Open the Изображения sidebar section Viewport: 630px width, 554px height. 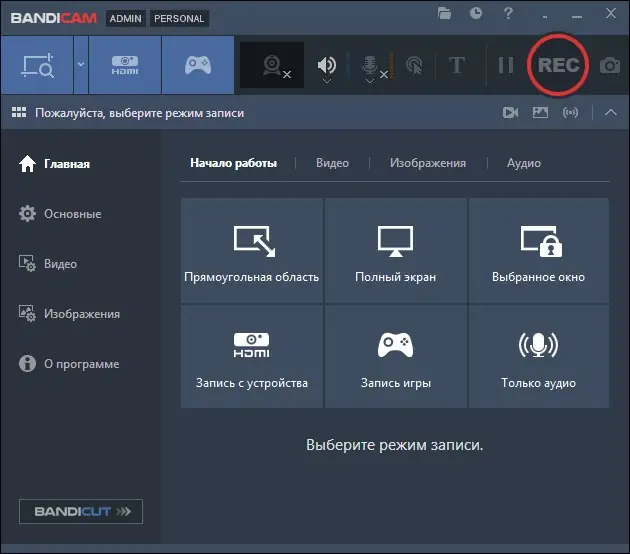[69, 314]
